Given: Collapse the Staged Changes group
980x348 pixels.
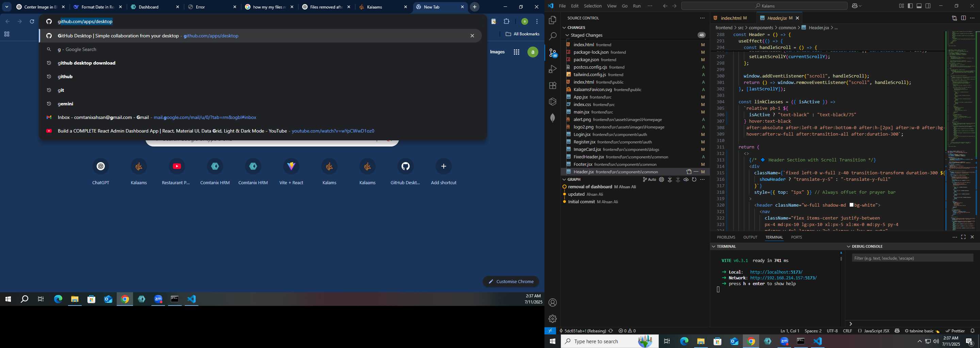Looking at the screenshot, I should [x=567, y=35].
